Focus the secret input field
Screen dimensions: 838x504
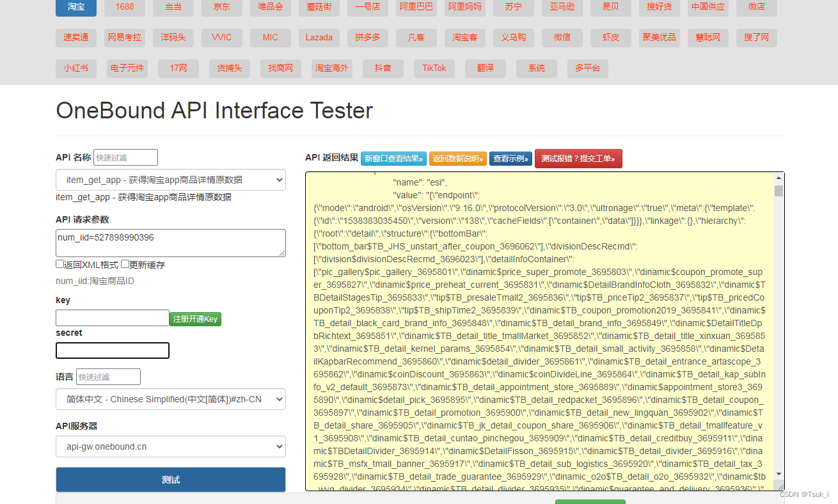pos(113,350)
